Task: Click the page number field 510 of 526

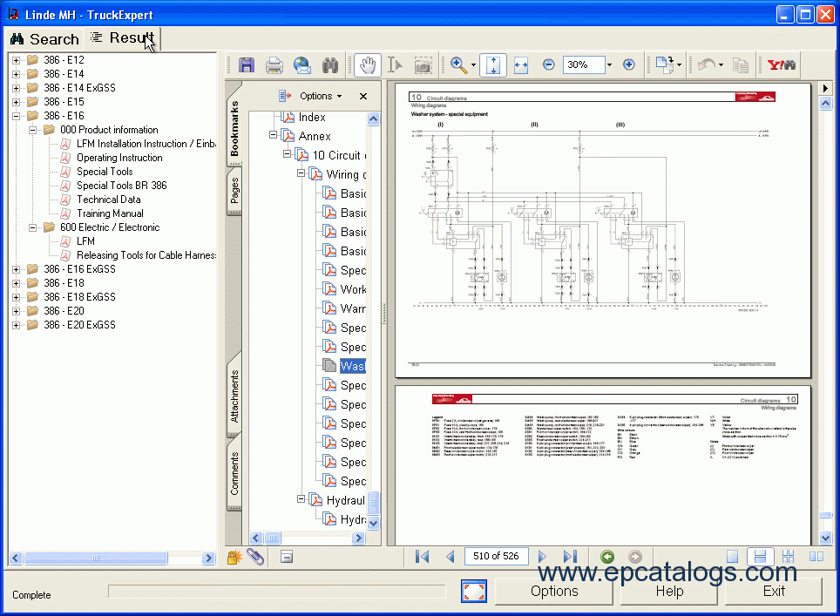Action: point(496,556)
